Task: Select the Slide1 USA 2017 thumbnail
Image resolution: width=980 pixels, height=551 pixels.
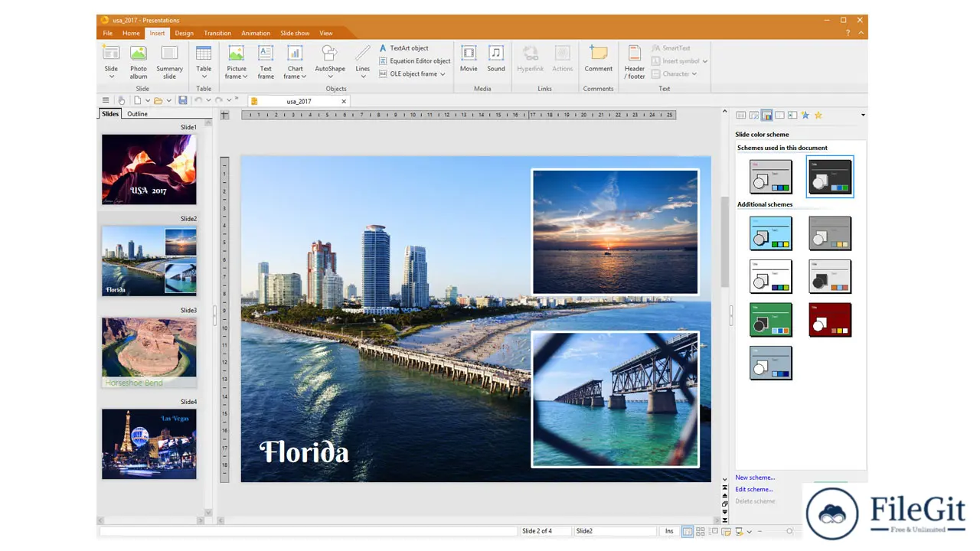Action: 149,169
